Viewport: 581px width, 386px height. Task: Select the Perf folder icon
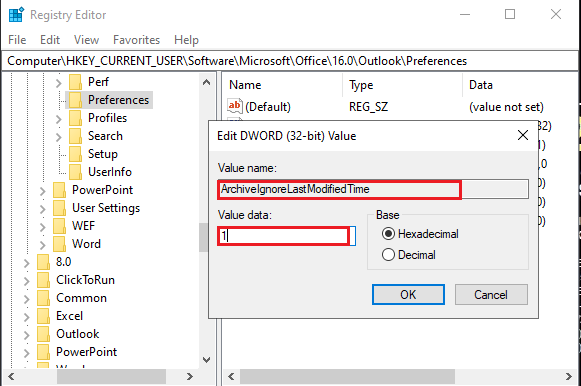tap(75, 82)
